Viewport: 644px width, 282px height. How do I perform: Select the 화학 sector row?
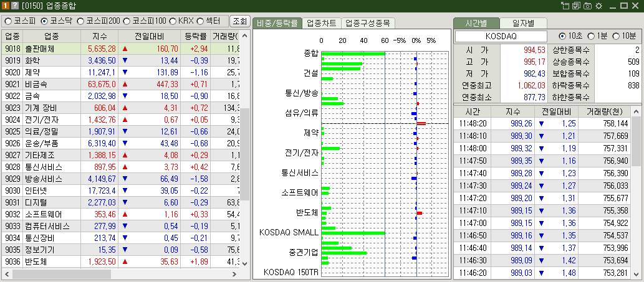pos(121,60)
